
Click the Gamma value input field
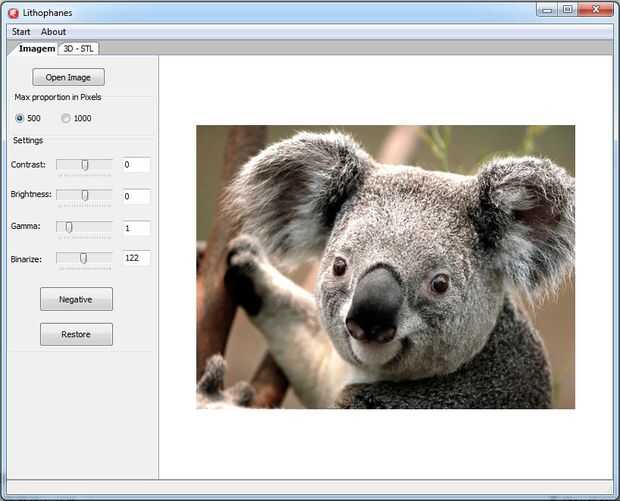click(x=136, y=227)
